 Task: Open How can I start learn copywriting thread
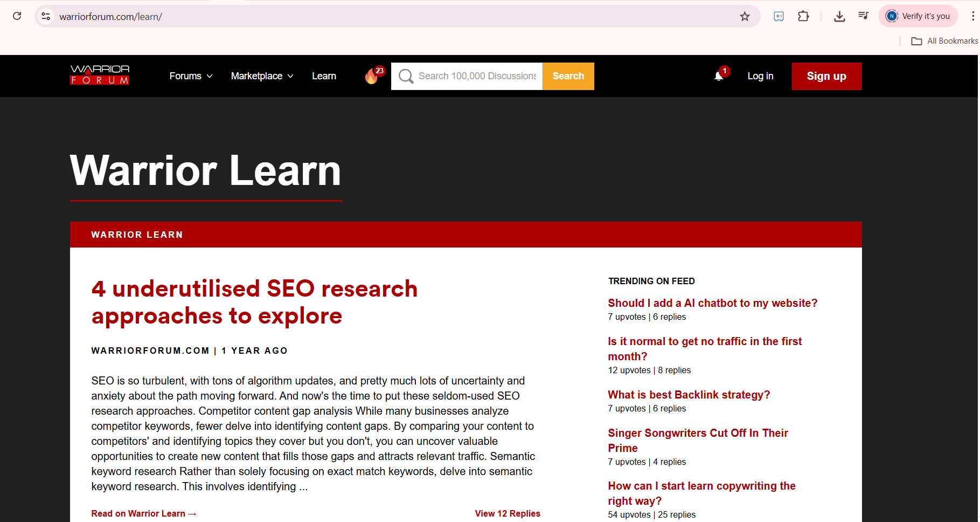tap(701, 493)
